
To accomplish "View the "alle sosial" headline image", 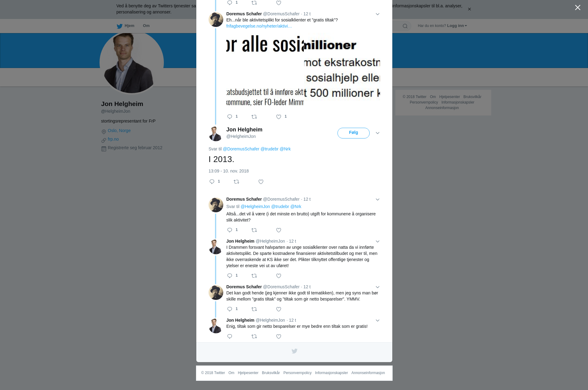I will click(x=265, y=70).
